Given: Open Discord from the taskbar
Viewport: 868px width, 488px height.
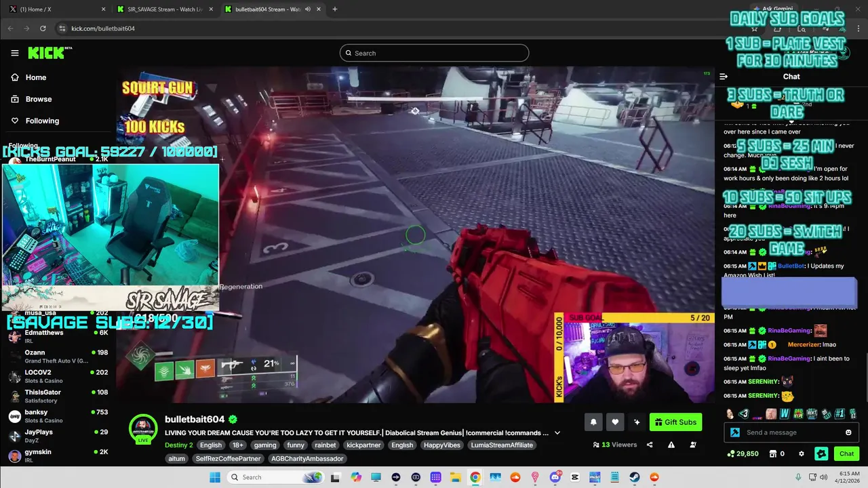Looking at the screenshot, I should pos(555,477).
